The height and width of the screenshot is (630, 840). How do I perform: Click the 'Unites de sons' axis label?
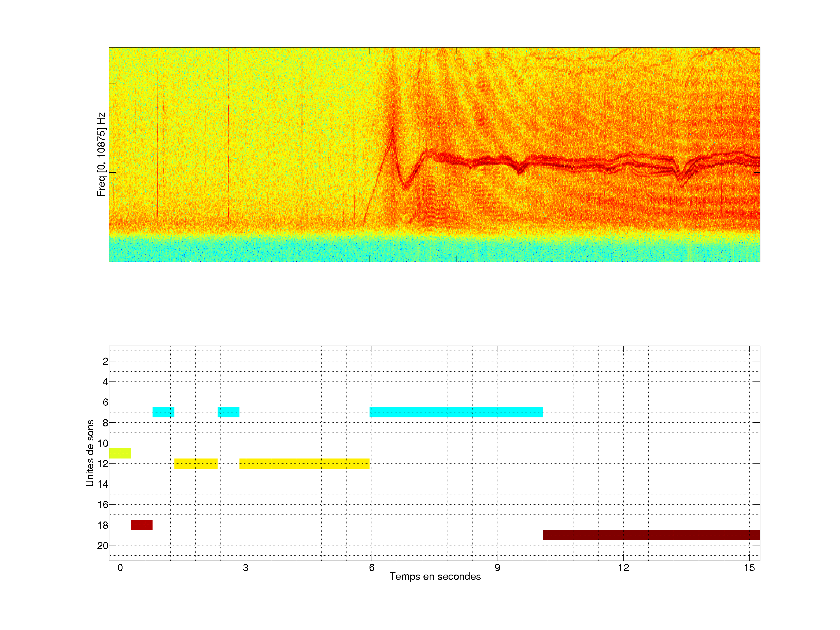click(90, 453)
